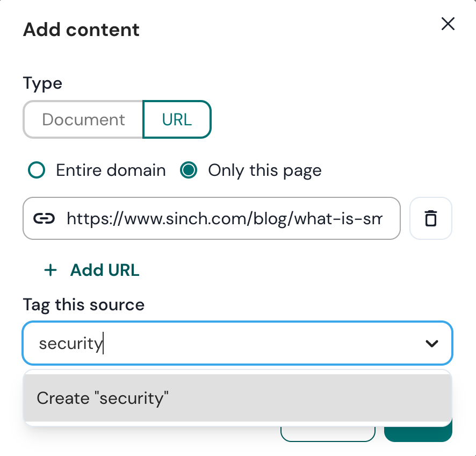Expand the tag dropdown chevron
Image resolution: width=476 pixels, height=456 pixels.
pyautogui.click(x=432, y=343)
